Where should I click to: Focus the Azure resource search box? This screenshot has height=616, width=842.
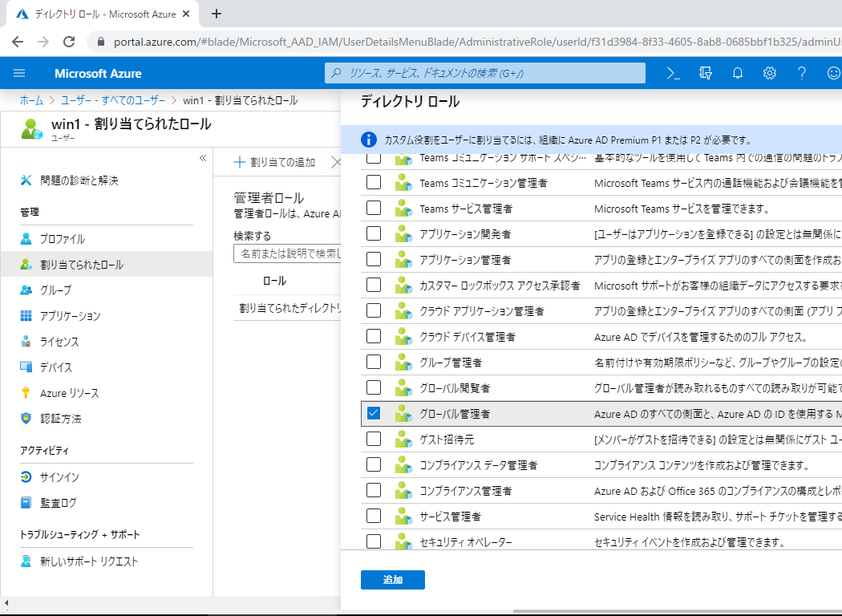485,73
